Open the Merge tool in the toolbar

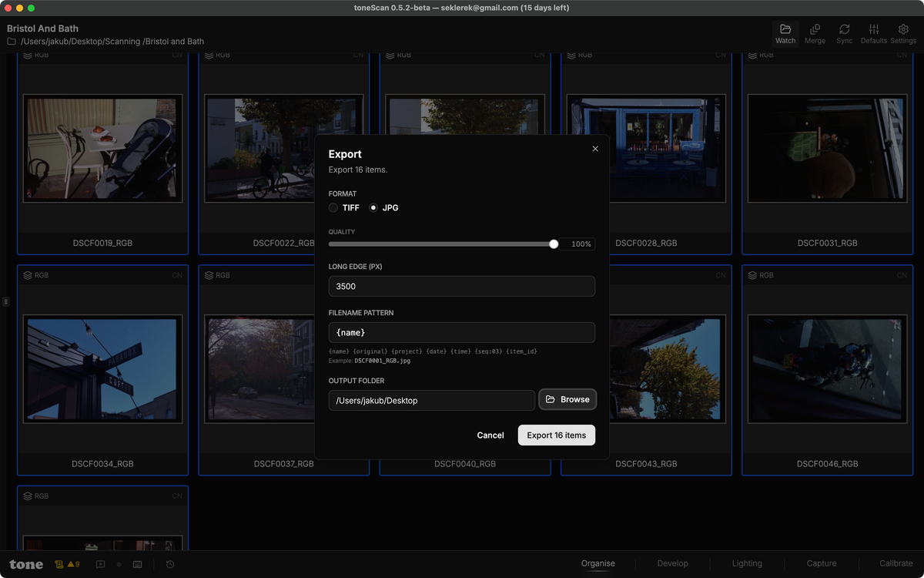pos(815,34)
